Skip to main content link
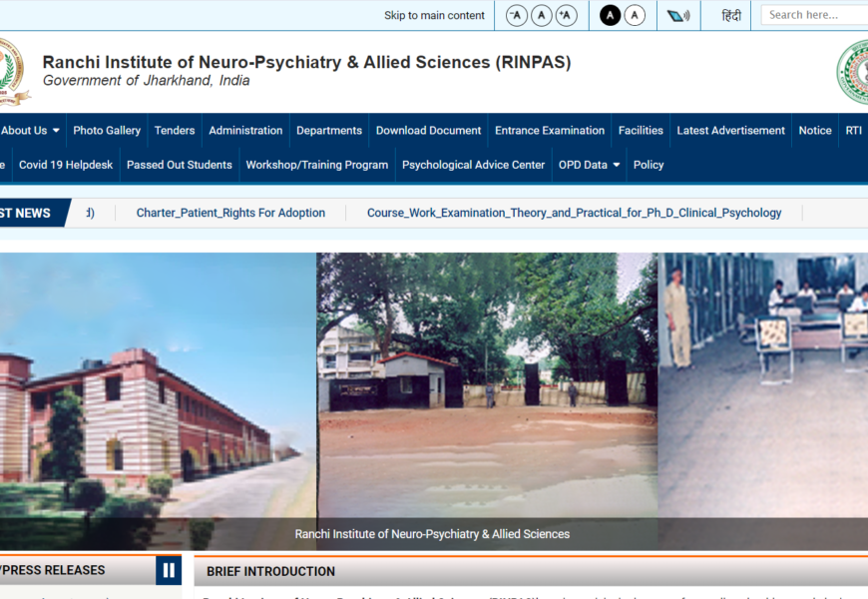 [x=434, y=16]
